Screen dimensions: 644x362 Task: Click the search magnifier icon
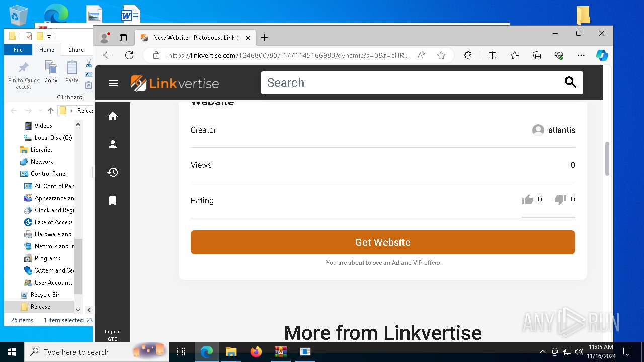(570, 82)
